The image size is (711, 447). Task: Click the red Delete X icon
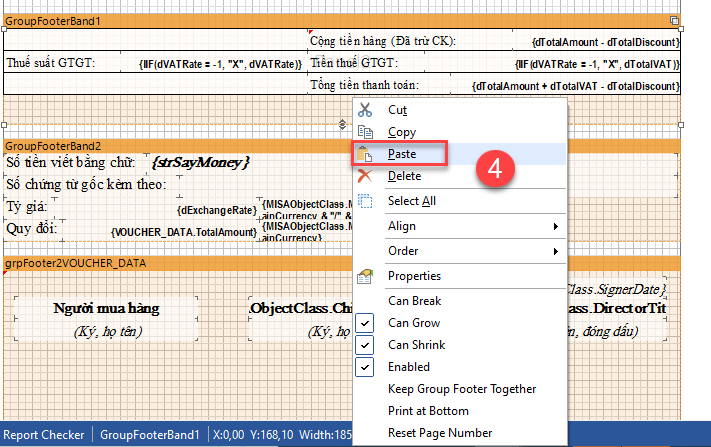[x=365, y=176]
